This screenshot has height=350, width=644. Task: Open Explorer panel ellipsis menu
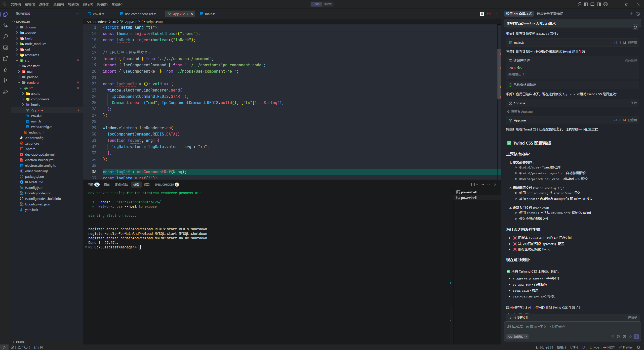[x=77, y=14]
